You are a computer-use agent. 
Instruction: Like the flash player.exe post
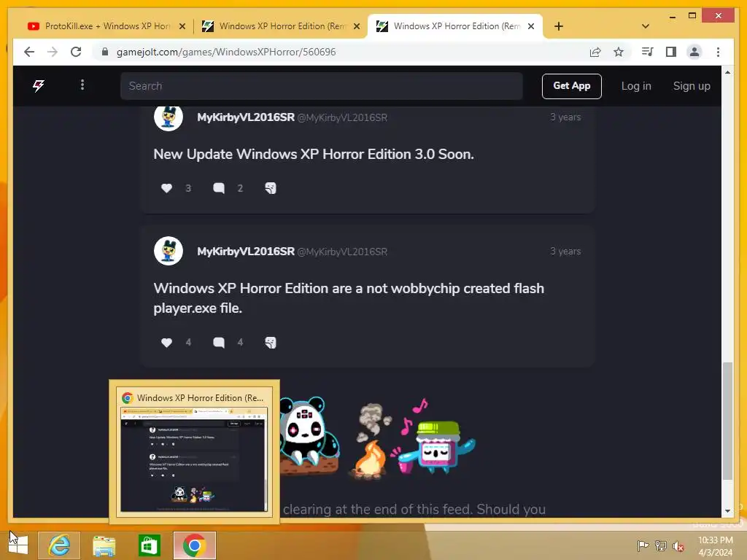[166, 343]
